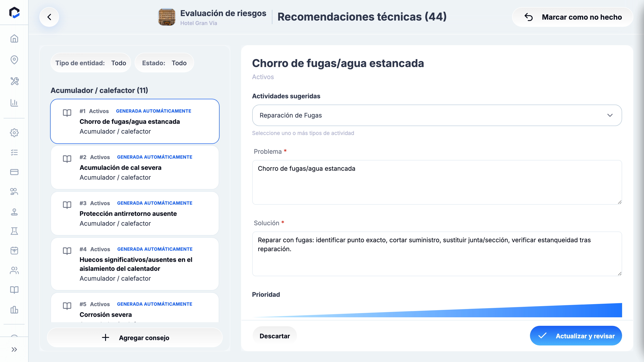Click the Descartar button
This screenshot has height=362, width=644.
click(x=275, y=336)
